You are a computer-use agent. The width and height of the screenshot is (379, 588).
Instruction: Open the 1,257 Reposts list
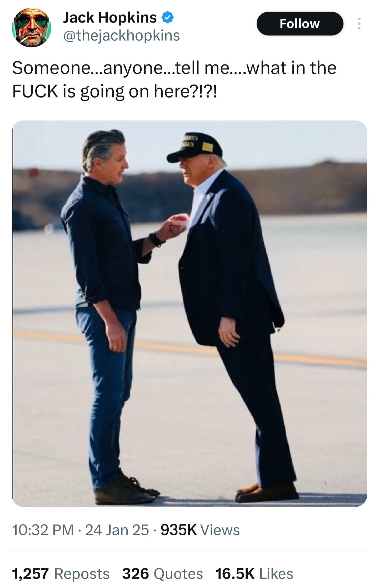tap(61, 574)
